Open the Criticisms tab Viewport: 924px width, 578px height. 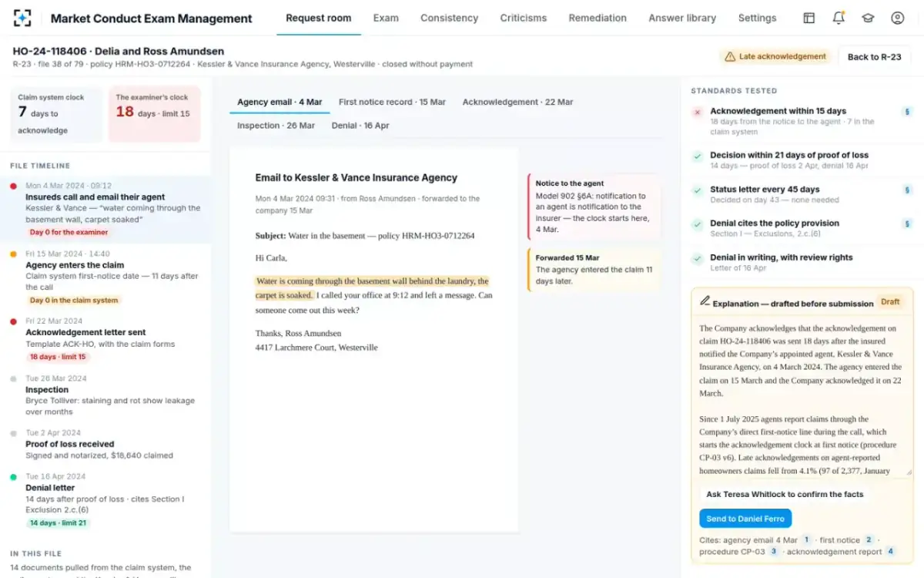pyautogui.click(x=524, y=18)
